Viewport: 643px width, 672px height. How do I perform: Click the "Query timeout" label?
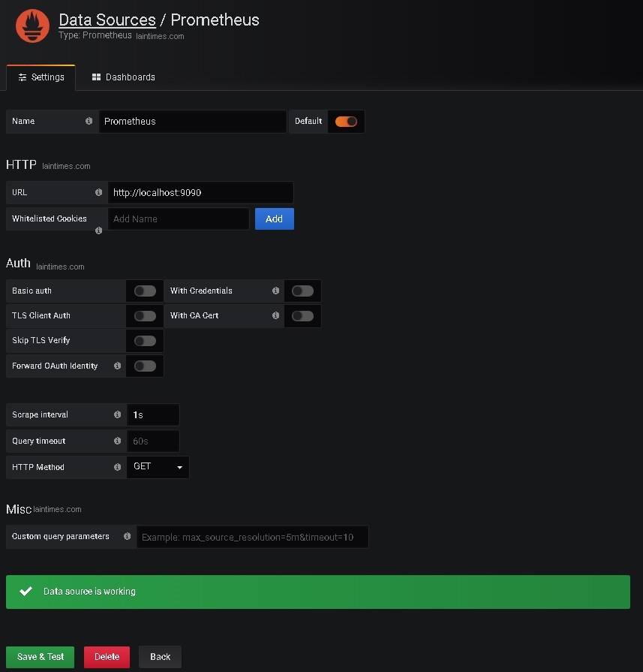point(38,441)
